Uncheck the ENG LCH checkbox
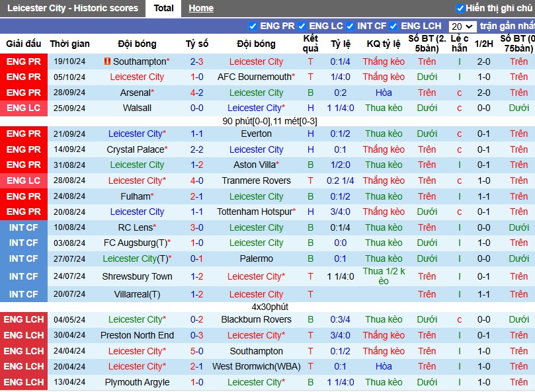 click(x=393, y=26)
